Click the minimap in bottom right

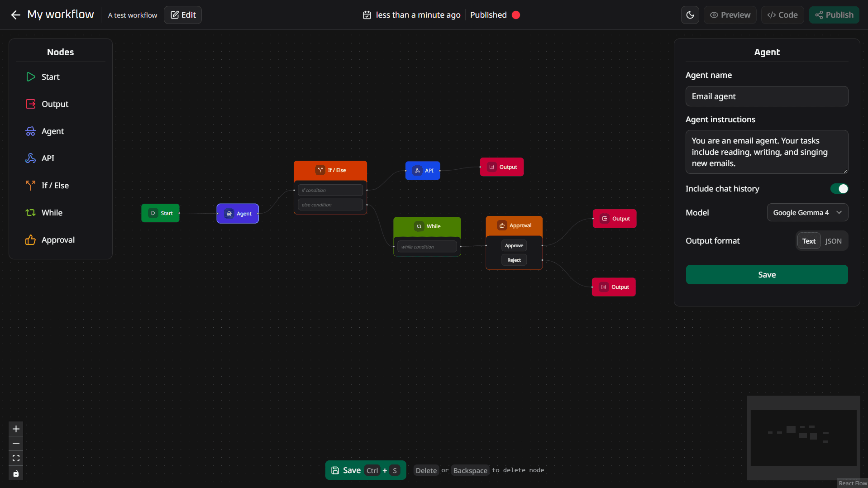pos(803,438)
